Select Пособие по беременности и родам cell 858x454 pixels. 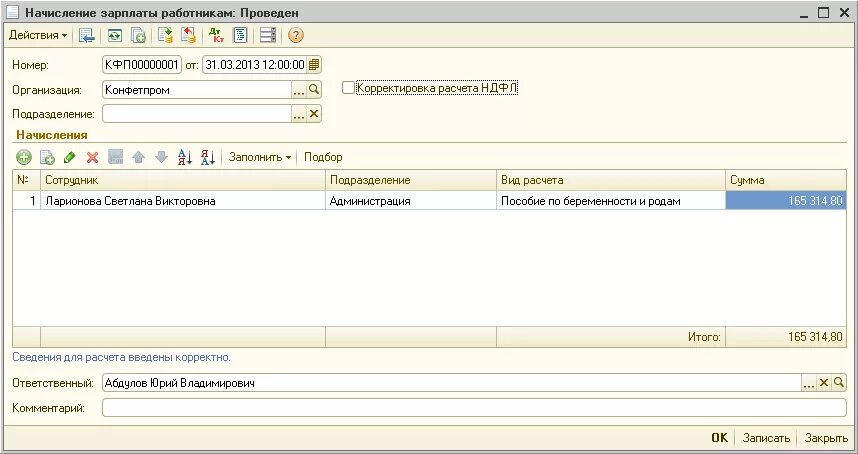[x=611, y=201]
